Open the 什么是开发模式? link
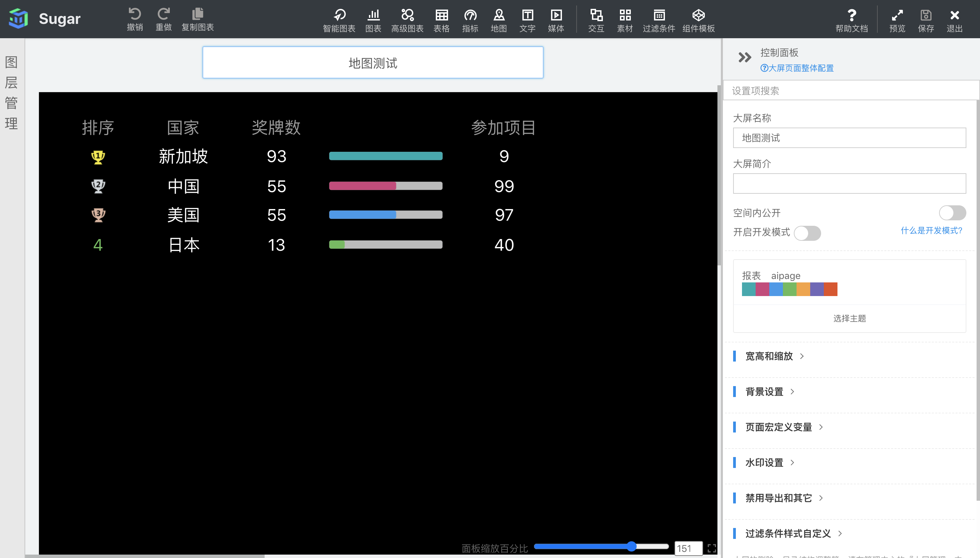The height and width of the screenshot is (558, 980). tap(931, 230)
